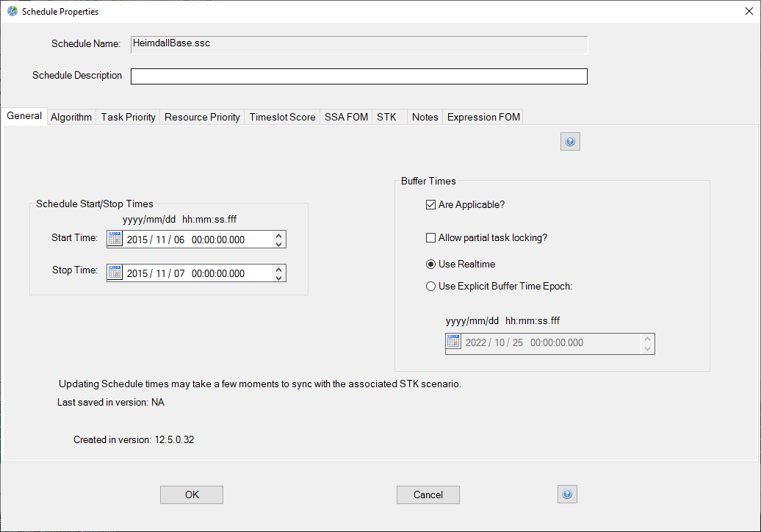Open the Task Priority tab
This screenshot has height=532, width=761.
(129, 117)
